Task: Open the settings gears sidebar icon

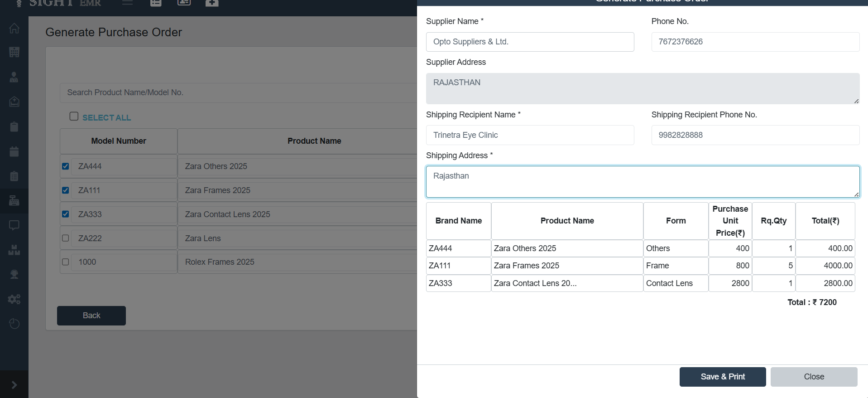Action: coord(14,299)
